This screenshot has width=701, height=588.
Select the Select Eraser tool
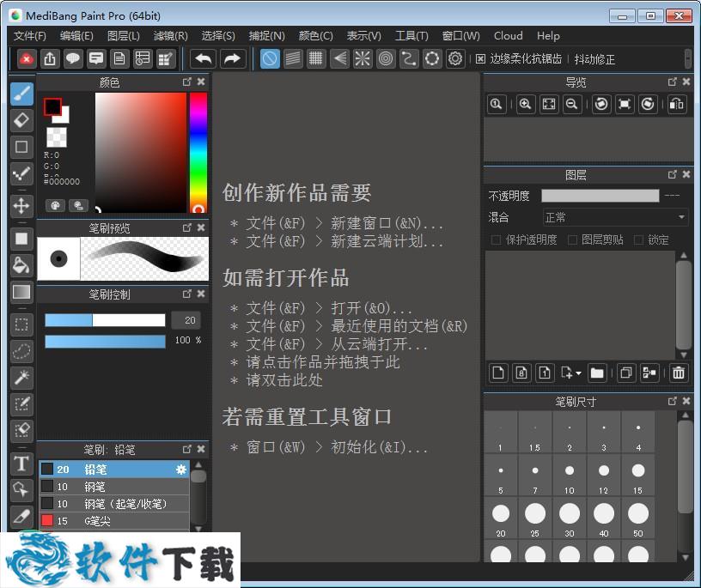21,431
